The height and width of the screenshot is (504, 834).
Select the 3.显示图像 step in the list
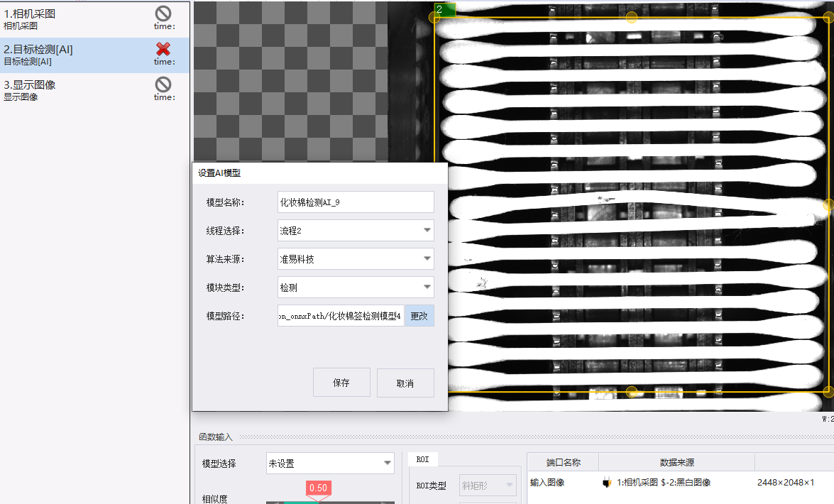(x=94, y=90)
